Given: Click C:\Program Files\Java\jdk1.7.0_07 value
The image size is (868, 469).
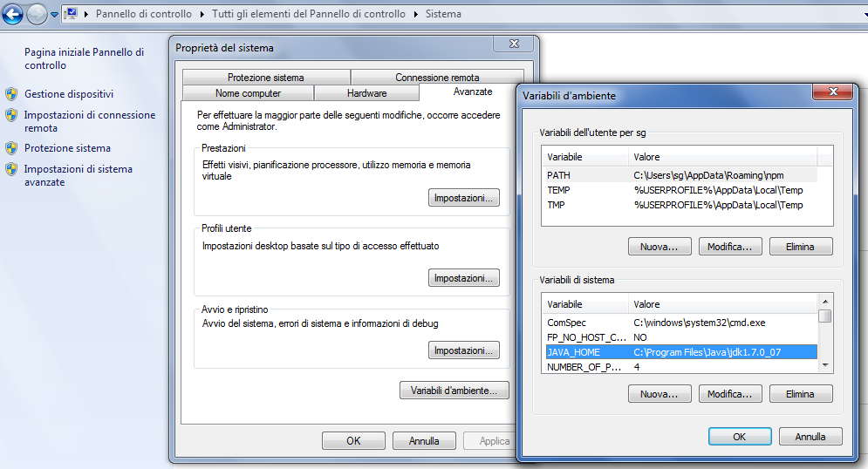Looking at the screenshot, I should [707, 352].
